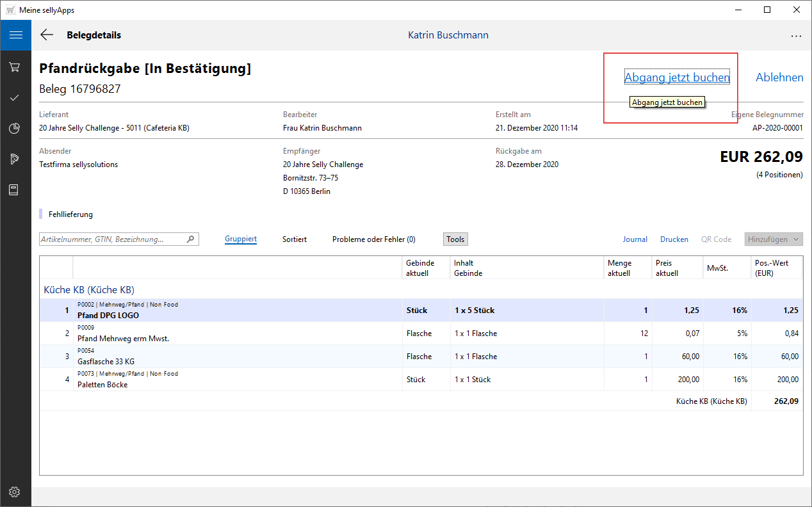This screenshot has width=812, height=507.
Task: Click the Tools button
Action: coord(455,239)
